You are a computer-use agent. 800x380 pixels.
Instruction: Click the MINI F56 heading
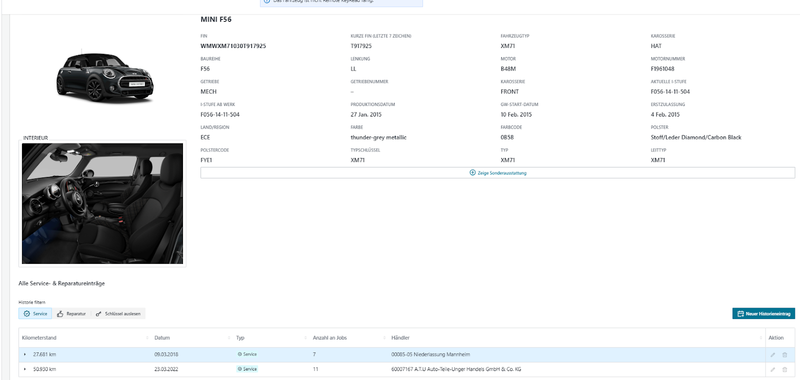[x=216, y=19]
